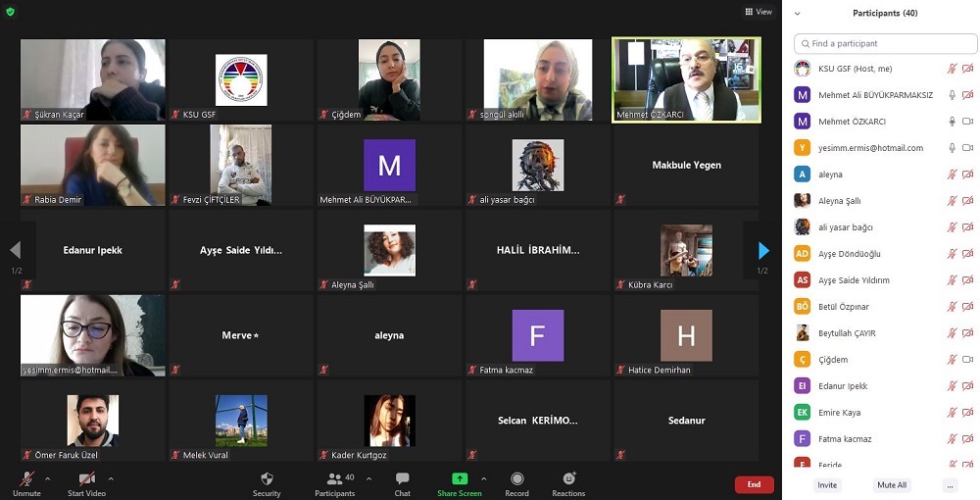
Task: Open the Reactions emoji menu
Action: [x=568, y=479]
